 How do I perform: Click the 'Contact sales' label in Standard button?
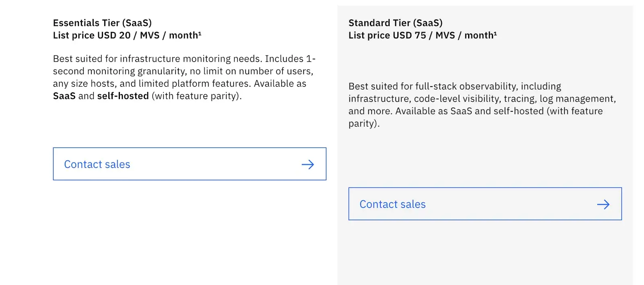point(392,204)
